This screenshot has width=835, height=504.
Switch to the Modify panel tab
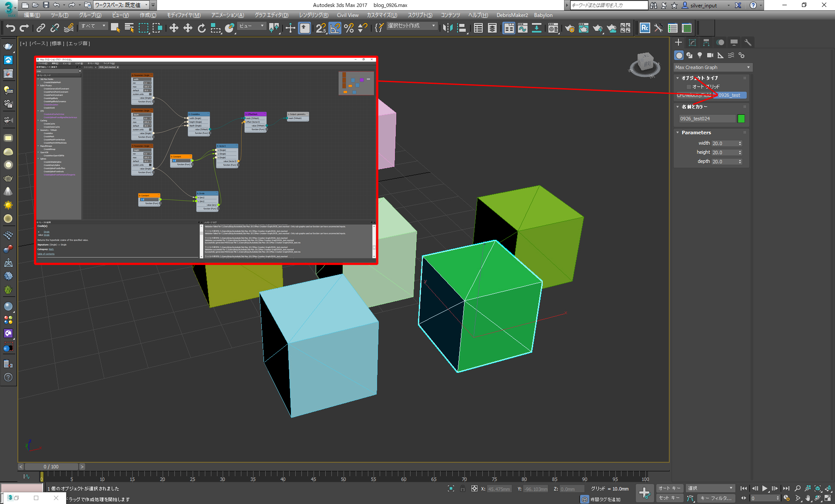(692, 42)
